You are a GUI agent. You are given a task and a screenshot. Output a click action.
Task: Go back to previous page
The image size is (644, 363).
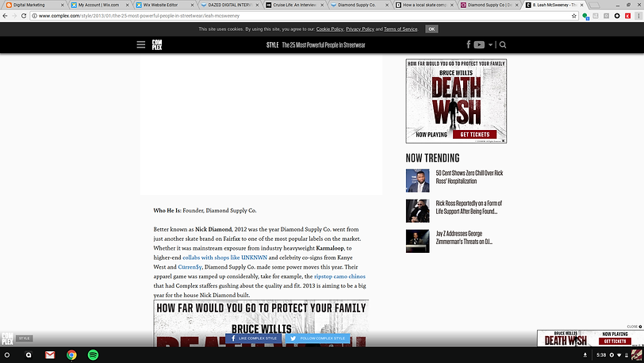pyautogui.click(x=5, y=16)
